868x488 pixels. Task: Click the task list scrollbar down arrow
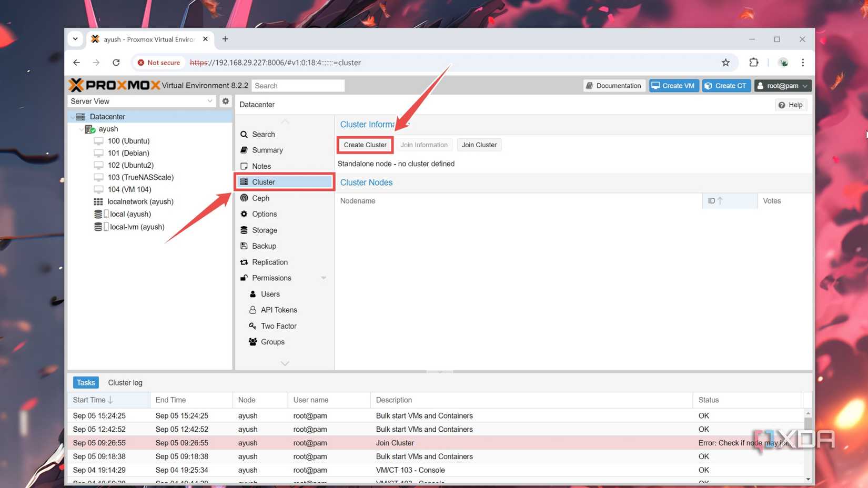[808, 479]
